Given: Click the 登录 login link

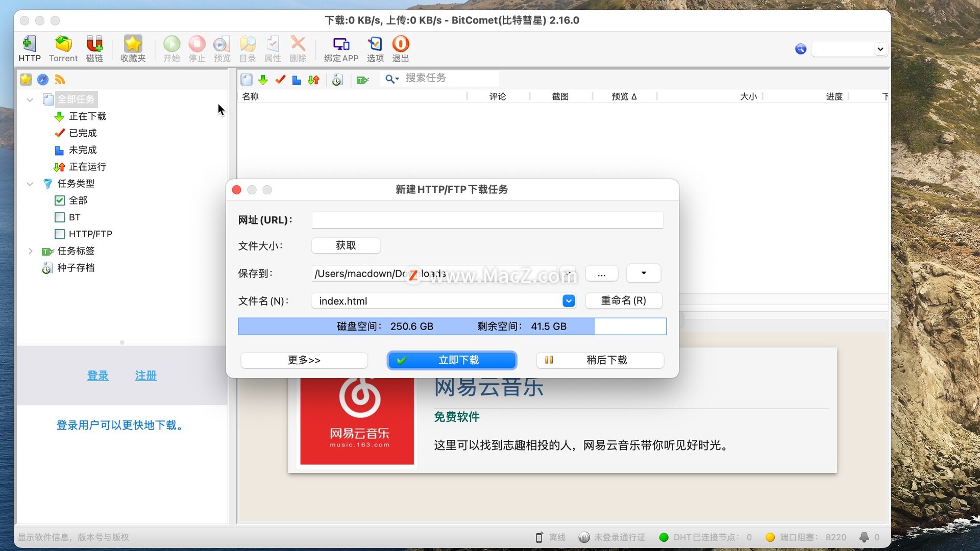Looking at the screenshot, I should tap(98, 376).
